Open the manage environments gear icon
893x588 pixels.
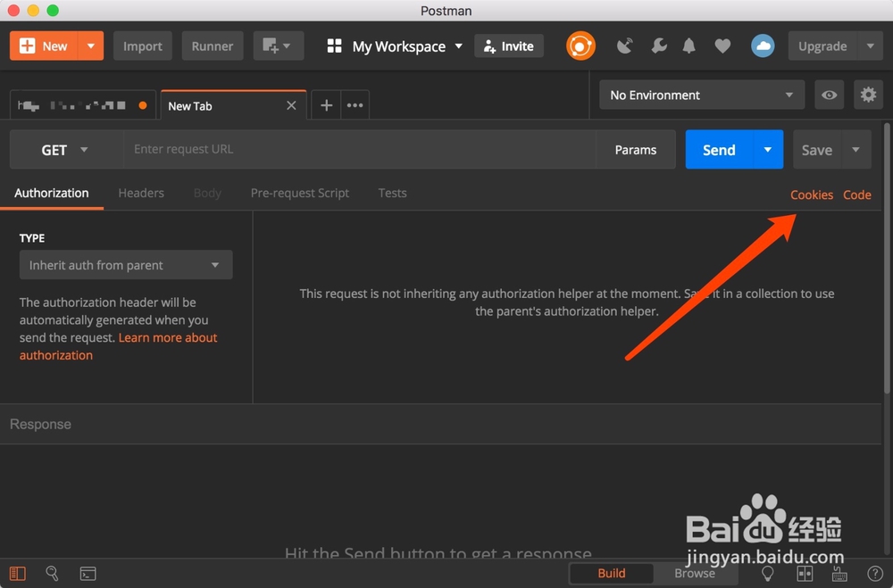coord(868,95)
